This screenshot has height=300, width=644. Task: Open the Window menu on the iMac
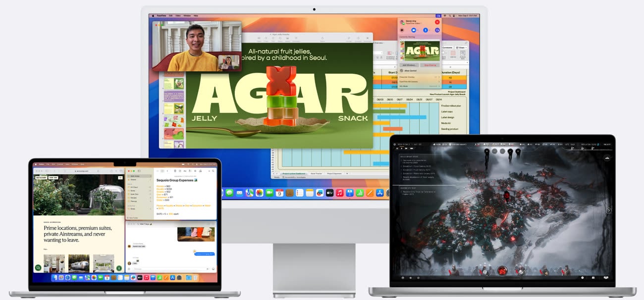click(x=187, y=16)
